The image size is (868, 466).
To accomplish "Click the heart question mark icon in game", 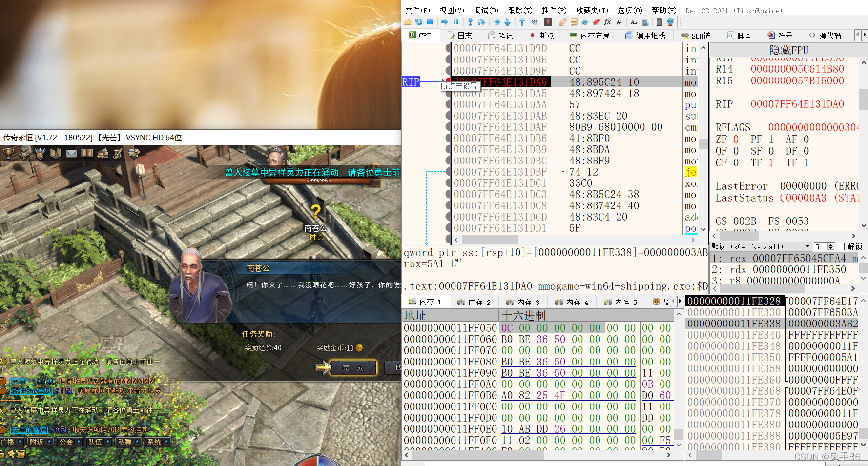I will 134,154.
